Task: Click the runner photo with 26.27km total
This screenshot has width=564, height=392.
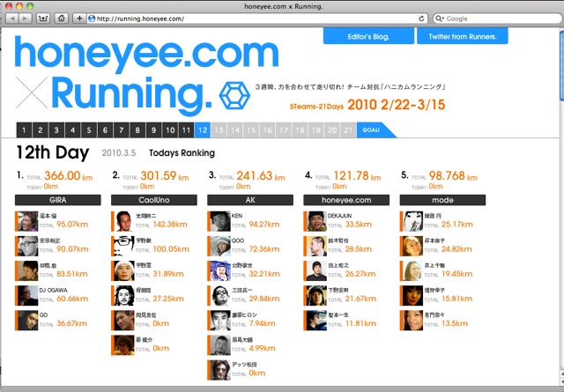Action: (x=316, y=270)
